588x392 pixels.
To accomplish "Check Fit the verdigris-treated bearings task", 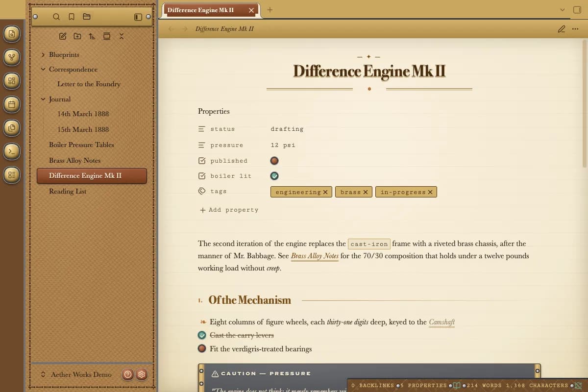I will click(x=202, y=349).
